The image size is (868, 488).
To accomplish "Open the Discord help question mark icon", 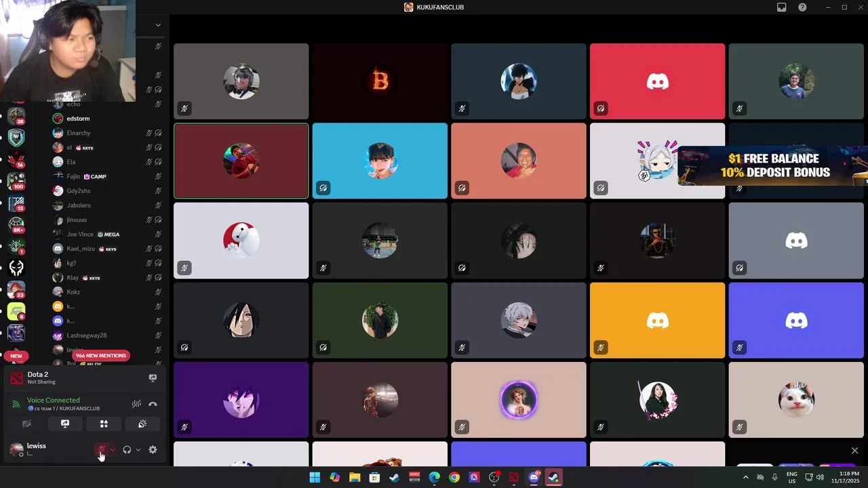I will click(x=803, y=7).
